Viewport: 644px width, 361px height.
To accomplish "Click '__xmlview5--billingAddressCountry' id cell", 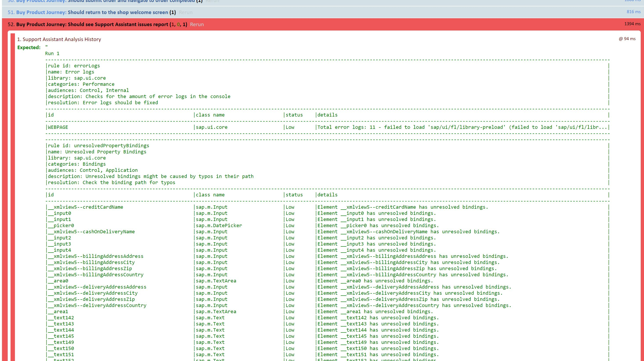I will pyautogui.click(x=96, y=275).
